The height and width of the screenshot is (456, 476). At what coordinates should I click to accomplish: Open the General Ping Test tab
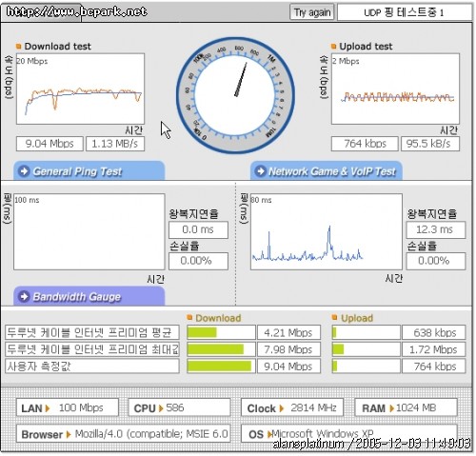click(x=89, y=171)
